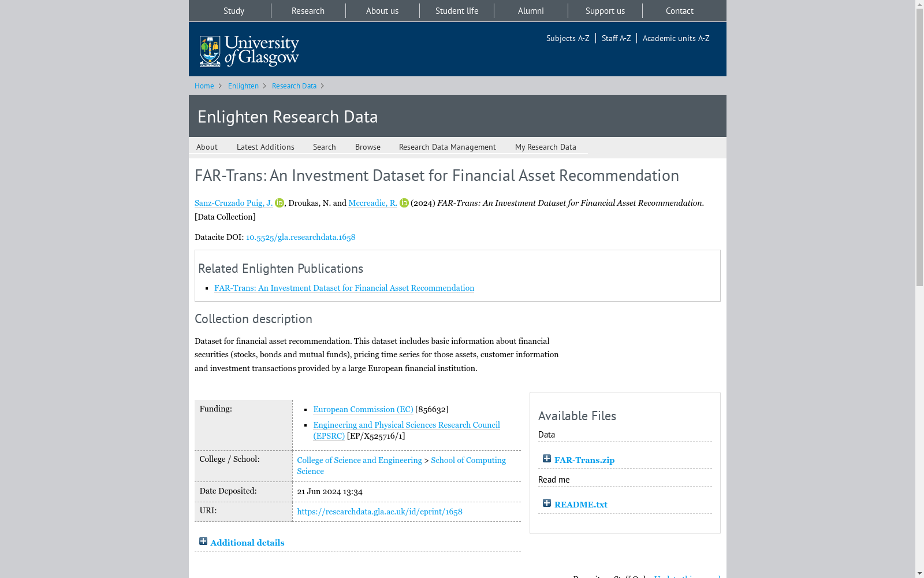Open the My Research Data tab
The image size is (924, 578).
(x=546, y=147)
